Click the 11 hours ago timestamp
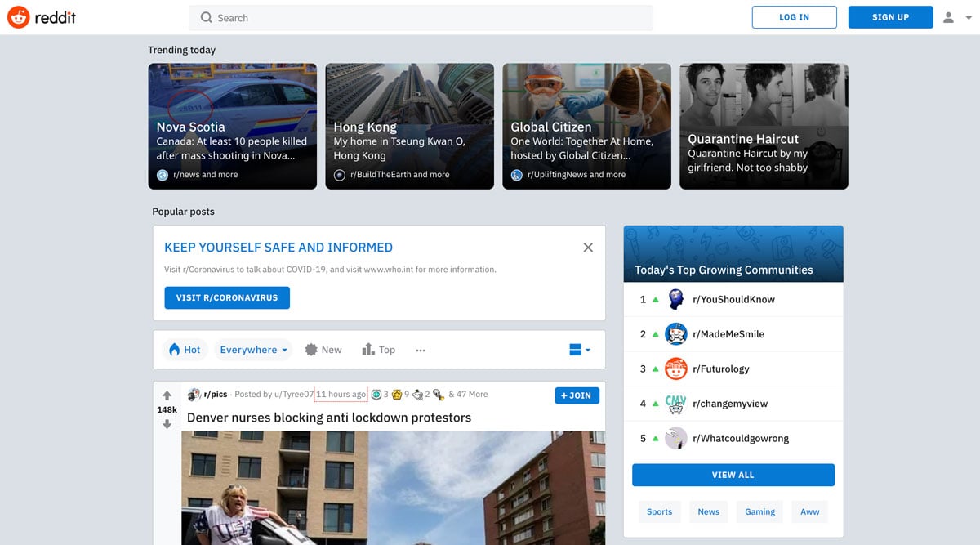The image size is (980, 545). (x=341, y=395)
